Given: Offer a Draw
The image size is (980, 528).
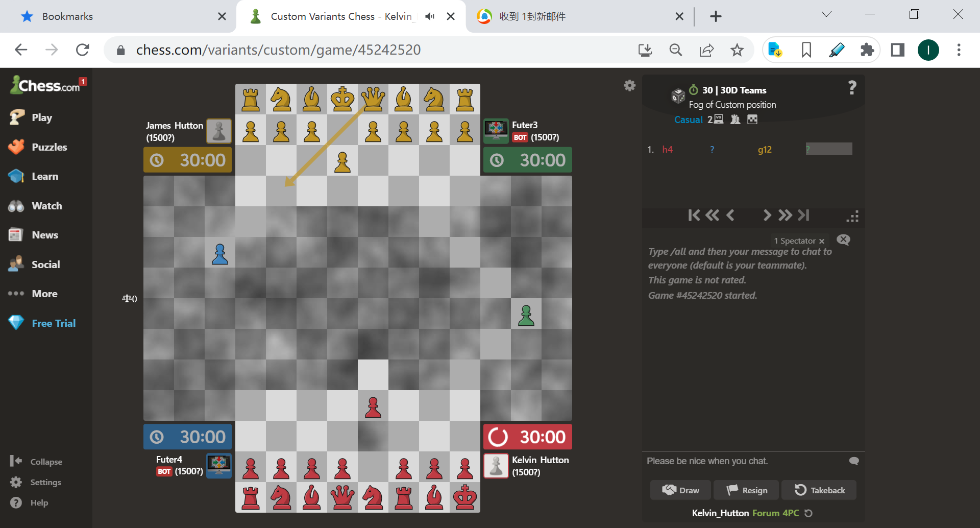Looking at the screenshot, I should [x=680, y=490].
